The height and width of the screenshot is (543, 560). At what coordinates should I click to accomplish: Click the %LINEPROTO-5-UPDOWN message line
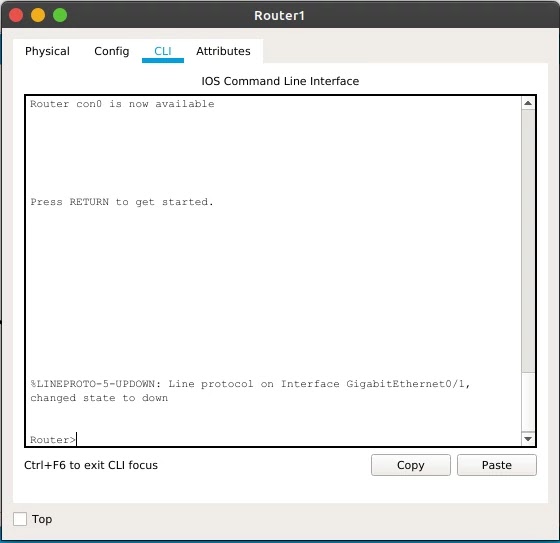coord(250,384)
